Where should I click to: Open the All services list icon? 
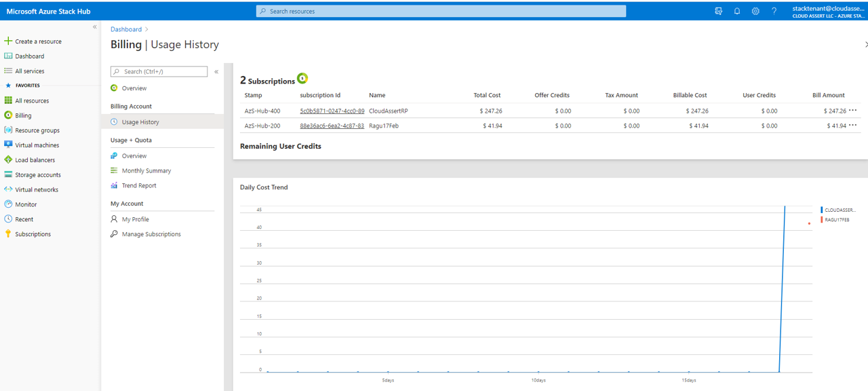8,71
